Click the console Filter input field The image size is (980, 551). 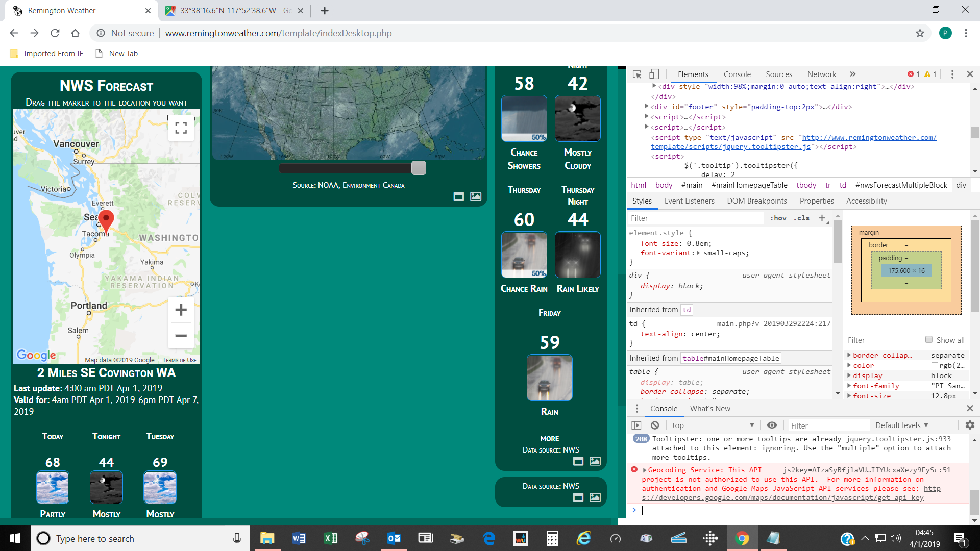pyautogui.click(x=828, y=425)
